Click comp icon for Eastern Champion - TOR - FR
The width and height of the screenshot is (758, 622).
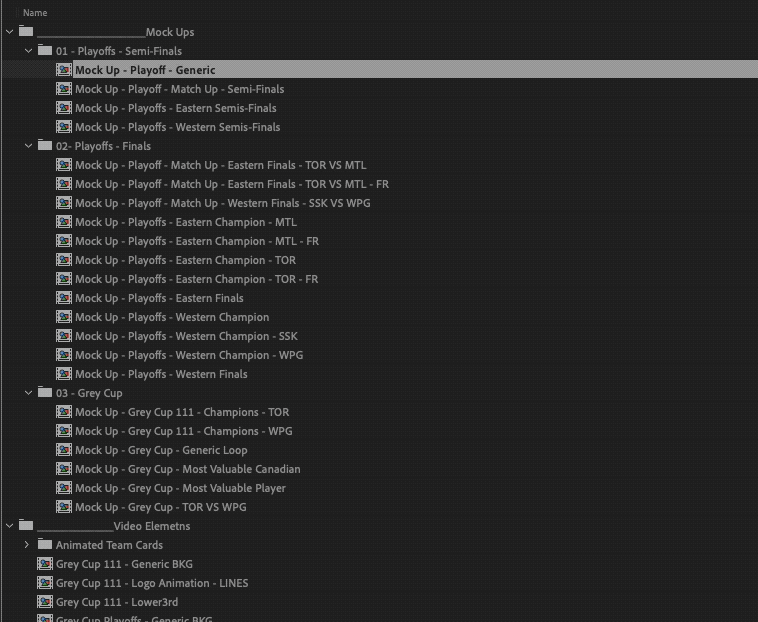(x=64, y=279)
